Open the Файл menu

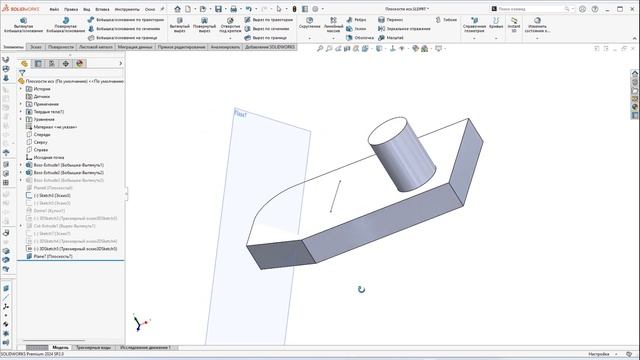[x=54, y=9]
